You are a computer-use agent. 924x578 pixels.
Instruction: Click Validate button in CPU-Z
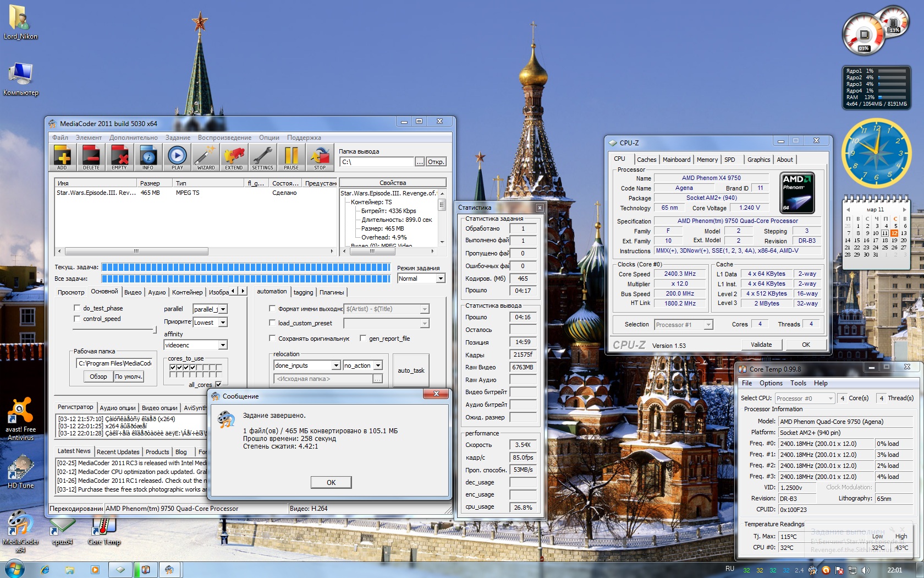pyautogui.click(x=761, y=345)
